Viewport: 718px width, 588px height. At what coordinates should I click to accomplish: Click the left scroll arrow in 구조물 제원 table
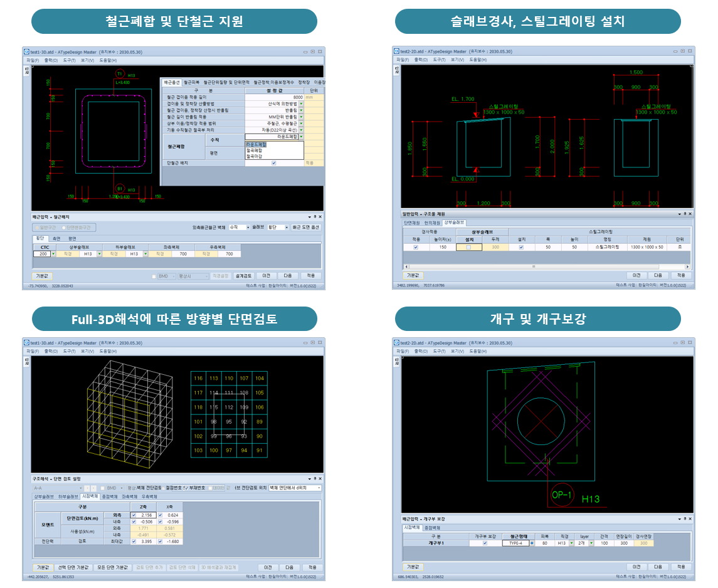(x=406, y=266)
